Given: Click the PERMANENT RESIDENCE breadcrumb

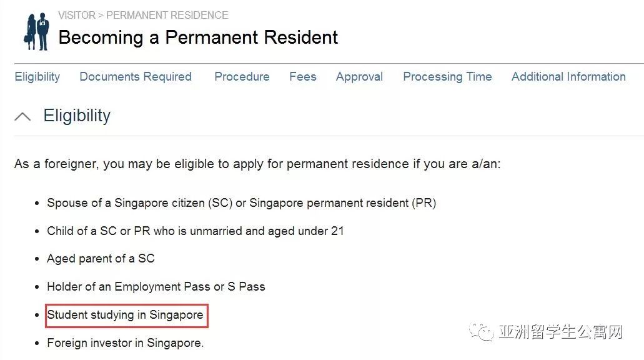Looking at the screenshot, I should [167, 15].
